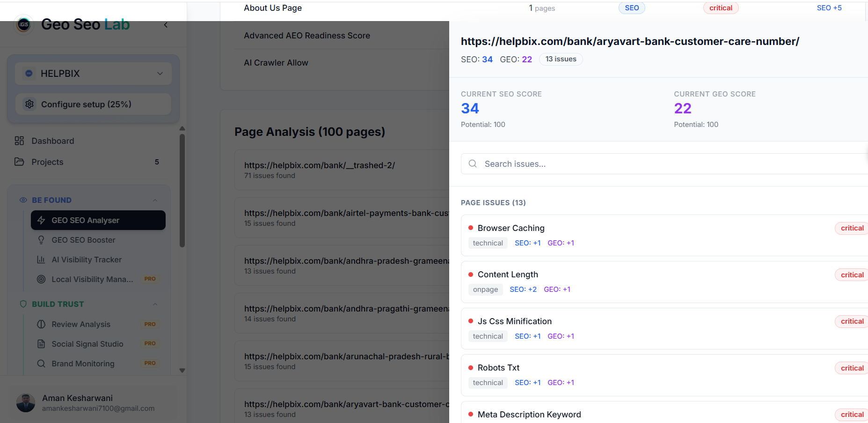This screenshot has height=423, width=868.
Task: Click the document icon of Social Signal Studio
Action: (41, 344)
